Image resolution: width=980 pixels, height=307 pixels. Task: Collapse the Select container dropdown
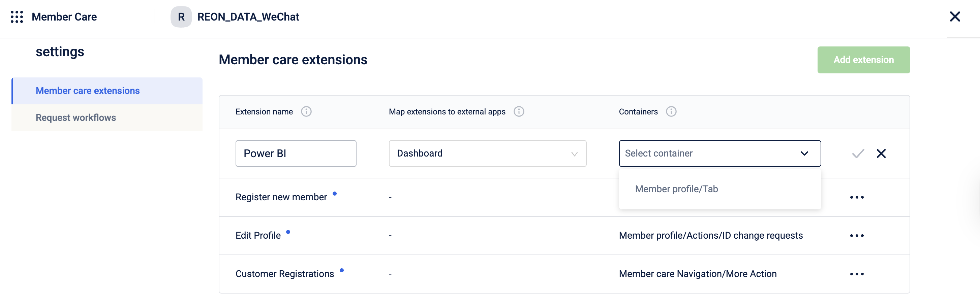tap(804, 153)
